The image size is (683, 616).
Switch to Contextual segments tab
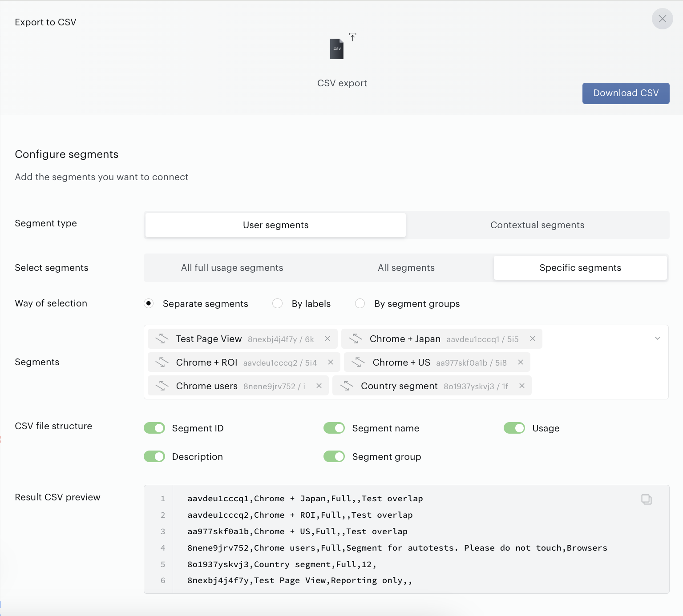(x=537, y=225)
